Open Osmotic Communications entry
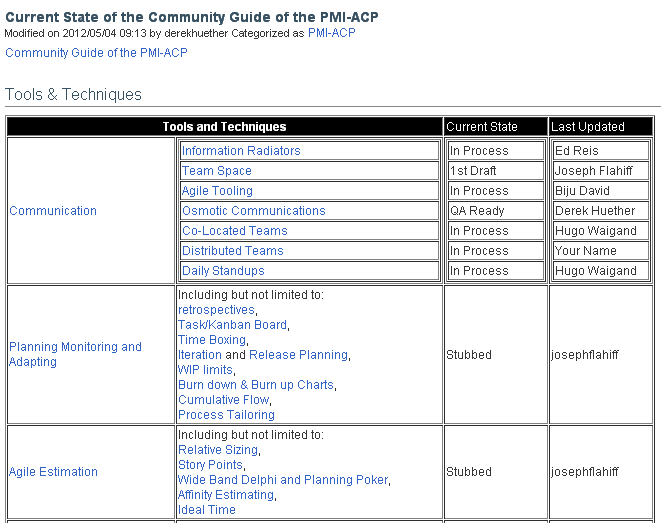The height and width of the screenshot is (523, 661). point(253,211)
